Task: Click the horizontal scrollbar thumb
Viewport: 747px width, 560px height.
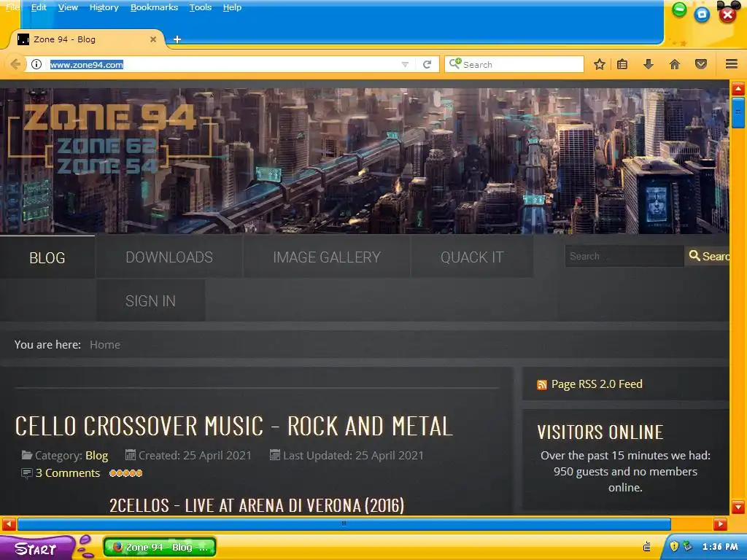Action: tap(344, 524)
